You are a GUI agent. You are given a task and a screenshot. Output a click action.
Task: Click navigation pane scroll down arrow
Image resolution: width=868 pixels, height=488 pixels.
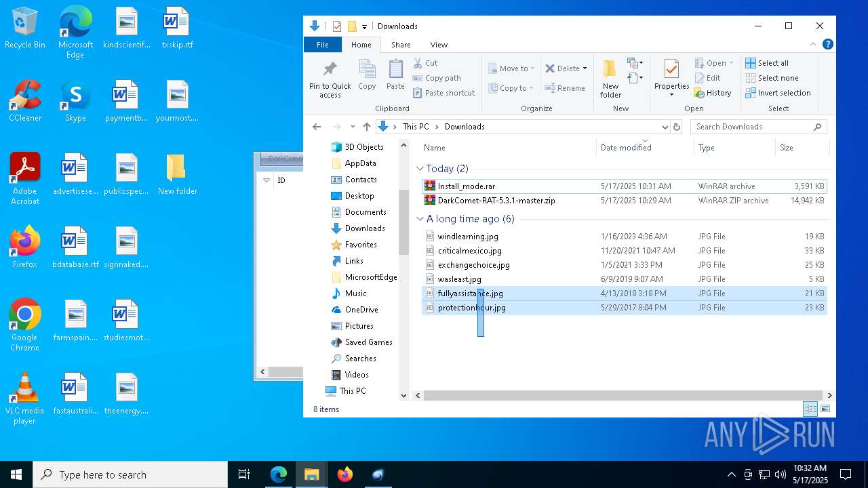coord(404,395)
